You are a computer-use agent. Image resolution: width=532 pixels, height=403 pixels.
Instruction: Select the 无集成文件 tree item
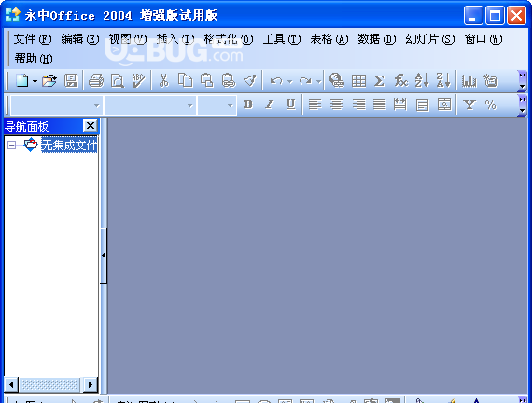[69, 146]
